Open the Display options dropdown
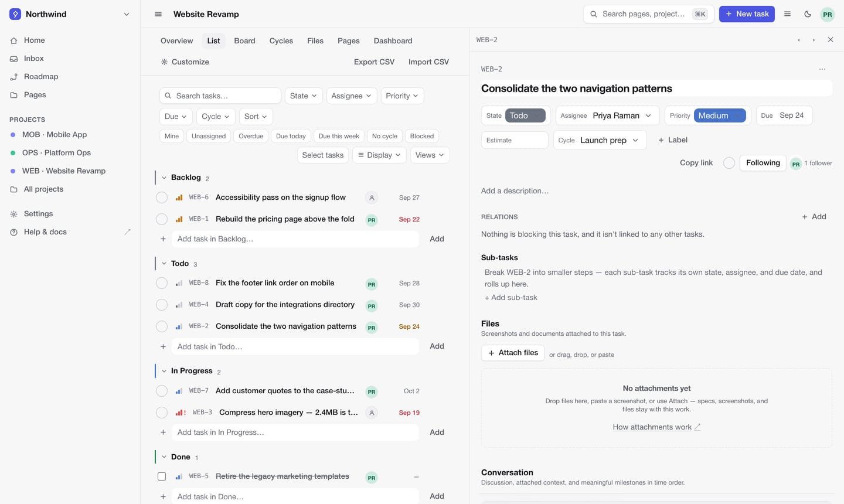Viewport: 844px width, 504px height. pos(379,155)
